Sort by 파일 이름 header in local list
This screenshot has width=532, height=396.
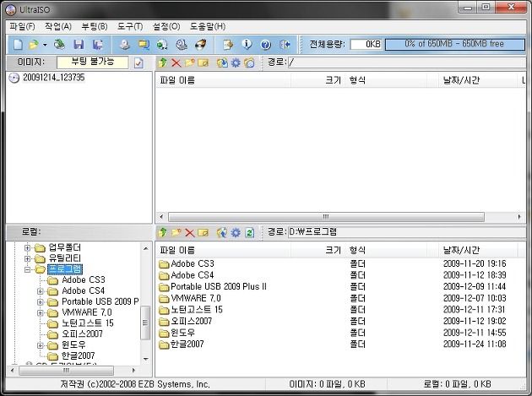coord(223,251)
